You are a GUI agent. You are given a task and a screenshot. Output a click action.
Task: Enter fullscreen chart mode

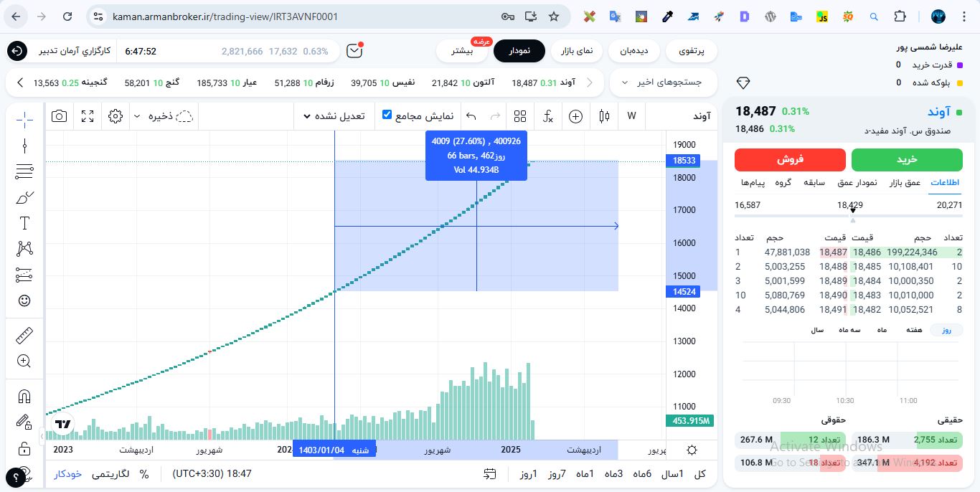88,116
